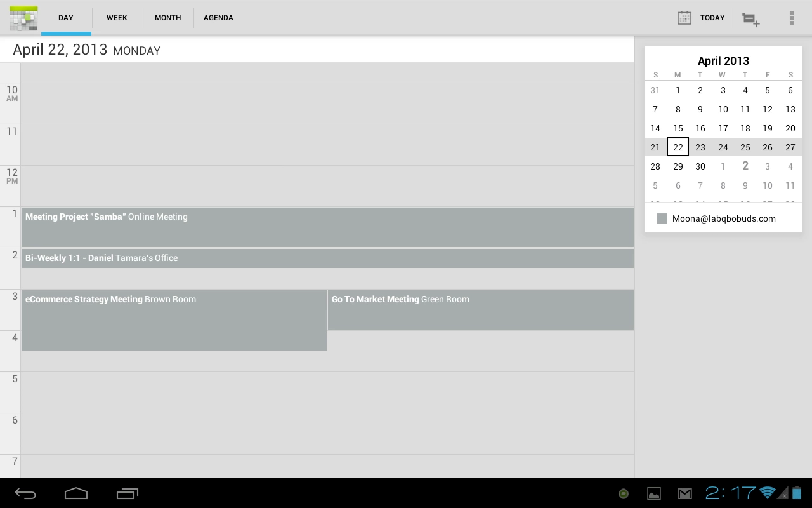Select April 1 in mini calendar
This screenshot has width=812, height=508.
(x=678, y=90)
